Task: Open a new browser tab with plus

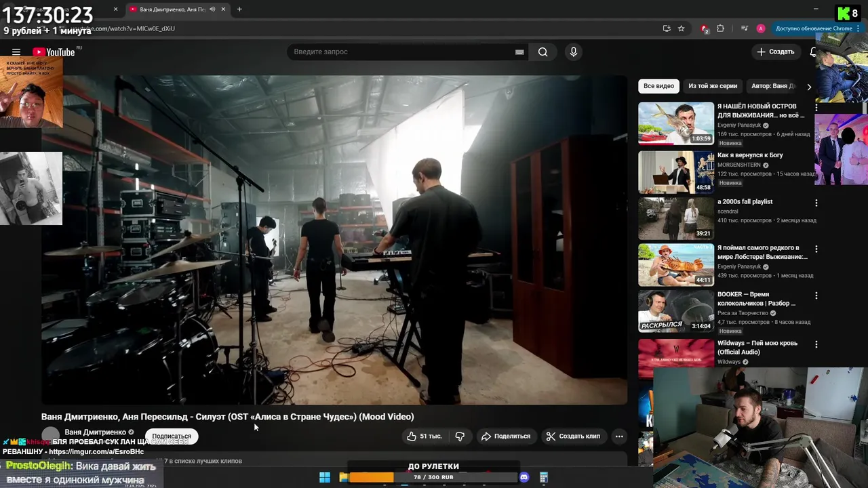Action: click(239, 9)
